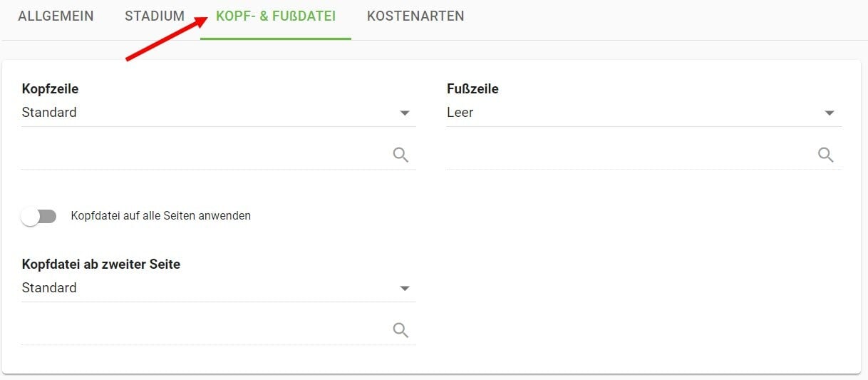The image size is (868, 380).
Task: Open the Stadium tab
Action: (x=155, y=16)
